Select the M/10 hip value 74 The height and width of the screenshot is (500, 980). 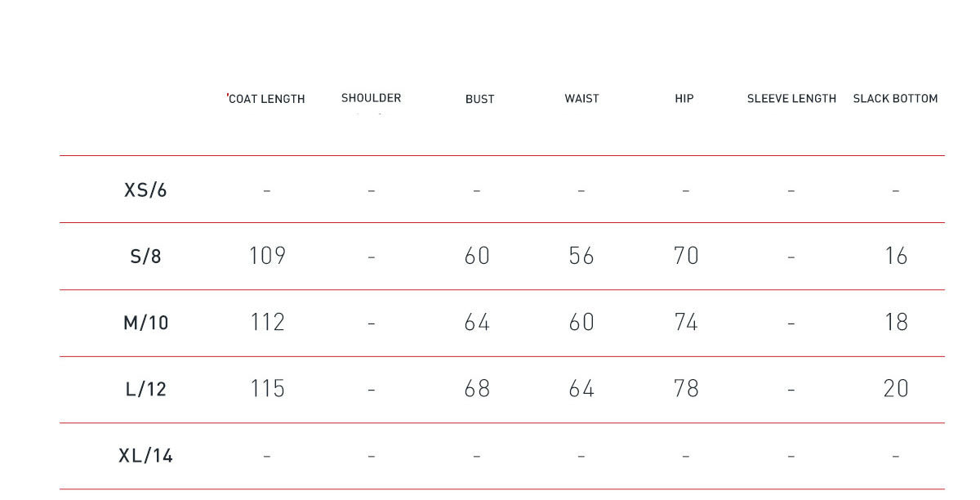click(x=686, y=323)
